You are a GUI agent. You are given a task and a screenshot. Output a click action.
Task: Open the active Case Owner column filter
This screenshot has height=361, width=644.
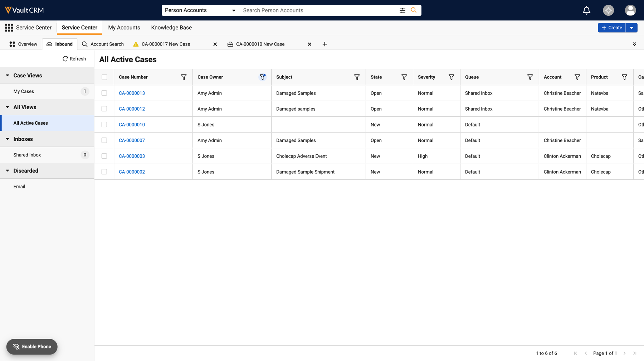click(x=263, y=77)
